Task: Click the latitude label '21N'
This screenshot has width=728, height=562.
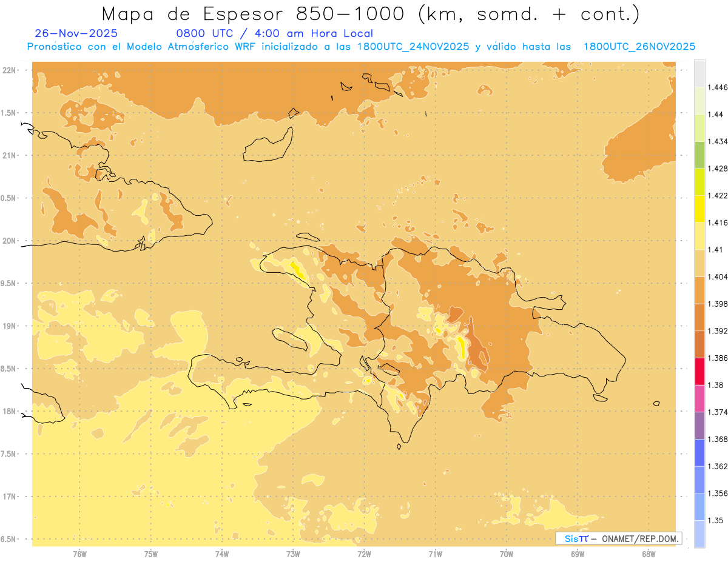Action: [9, 155]
